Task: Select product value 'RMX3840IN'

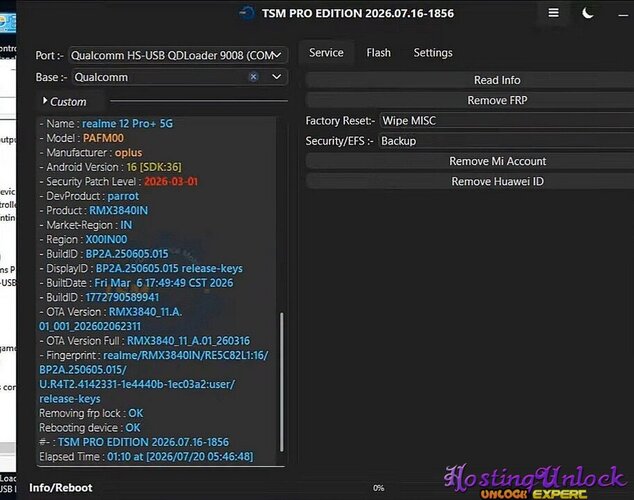Action: pos(118,211)
